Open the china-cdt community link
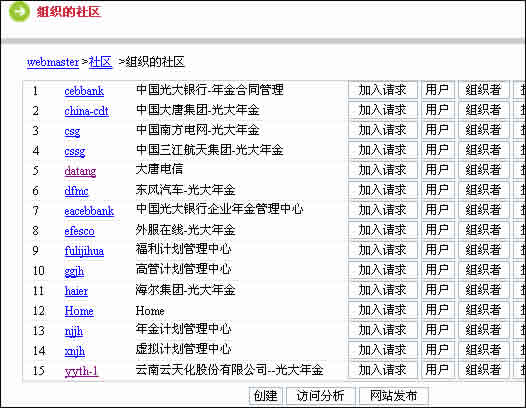Viewport: 526px width, 408px height. [87, 111]
